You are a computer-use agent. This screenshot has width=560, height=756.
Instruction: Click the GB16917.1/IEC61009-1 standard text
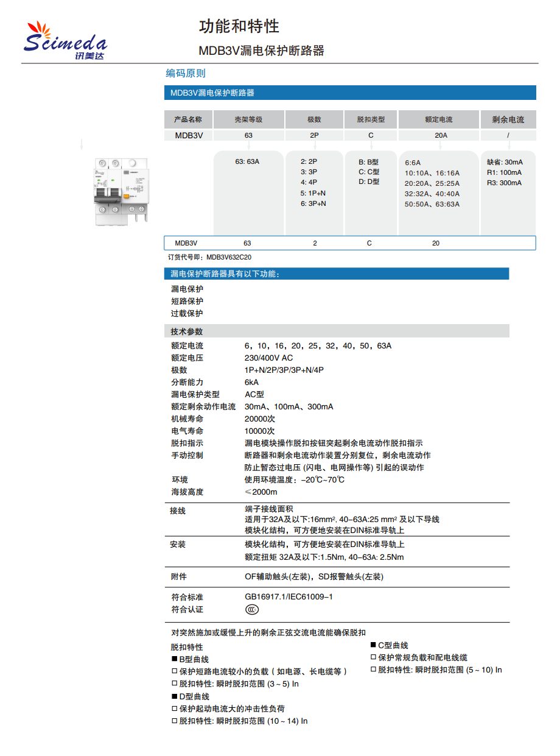click(289, 597)
